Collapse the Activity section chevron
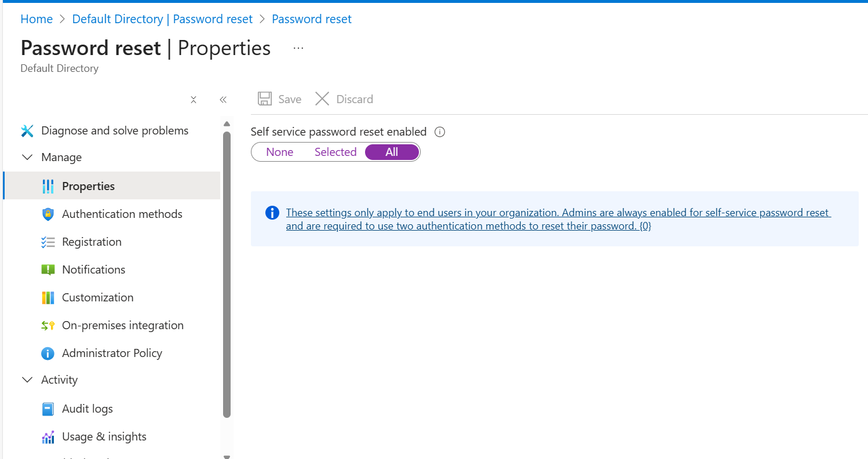The width and height of the screenshot is (868, 459). coord(27,380)
